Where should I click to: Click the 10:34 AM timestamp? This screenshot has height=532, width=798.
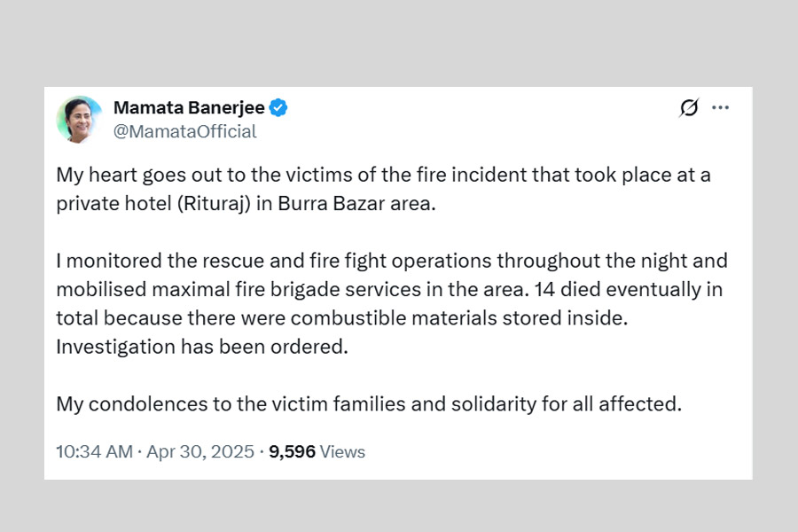93,451
